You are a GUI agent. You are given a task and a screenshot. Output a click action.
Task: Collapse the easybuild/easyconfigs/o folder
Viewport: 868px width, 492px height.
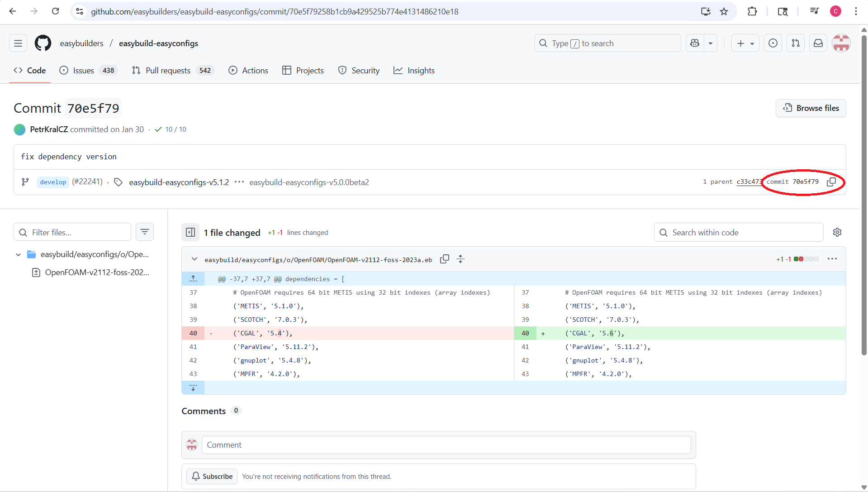pyautogui.click(x=18, y=254)
